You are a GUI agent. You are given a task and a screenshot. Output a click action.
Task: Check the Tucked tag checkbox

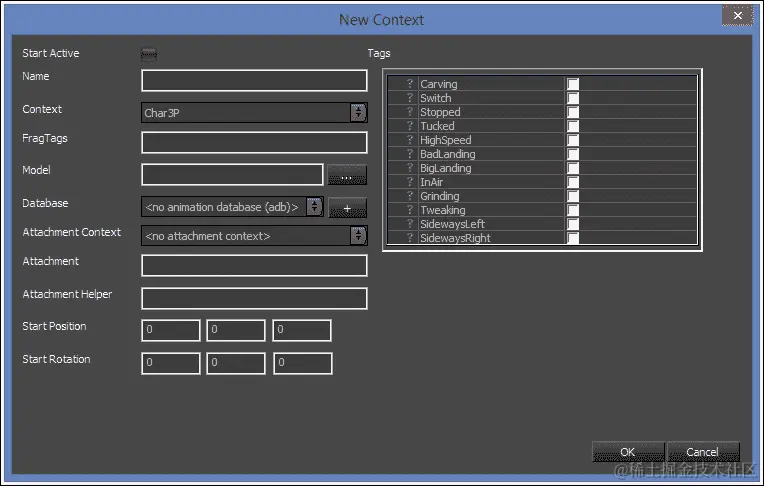(573, 126)
